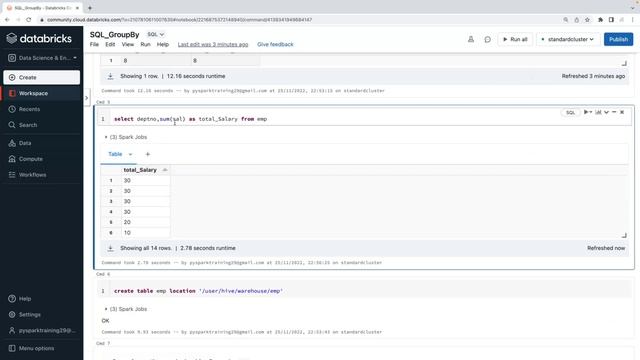This screenshot has width=640, height=360.
Task: Open the pysparktraining29 user account menu
Action: (42, 330)
